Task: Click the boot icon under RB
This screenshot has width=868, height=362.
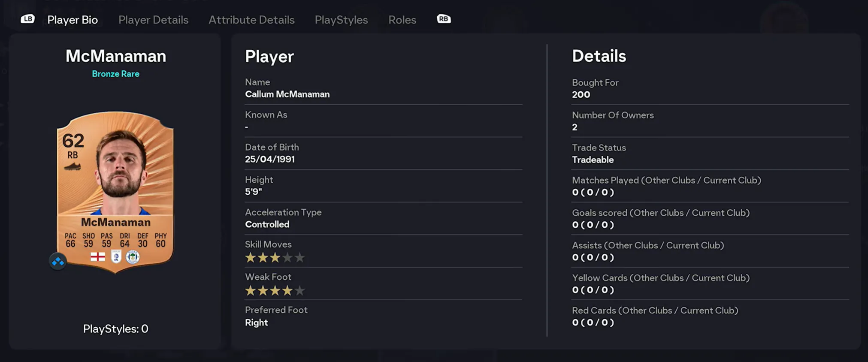Action: (73, 166)
